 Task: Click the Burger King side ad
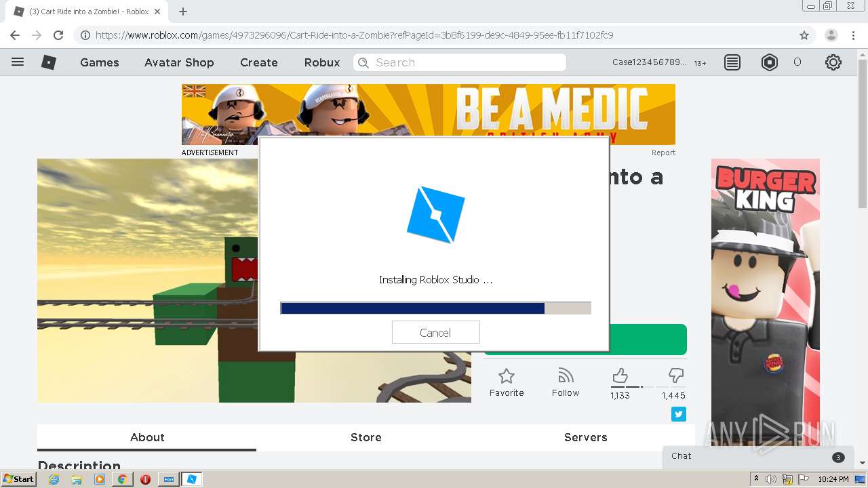(x=765, y=302)
